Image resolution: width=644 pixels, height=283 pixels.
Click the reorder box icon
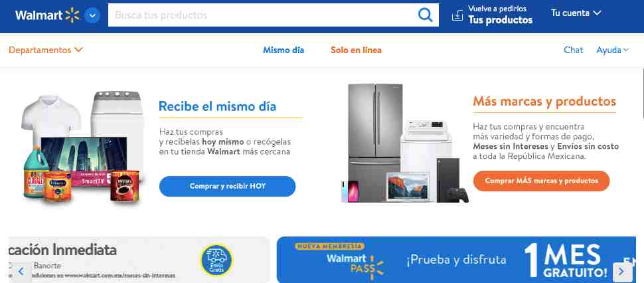(x=457, y=15)
